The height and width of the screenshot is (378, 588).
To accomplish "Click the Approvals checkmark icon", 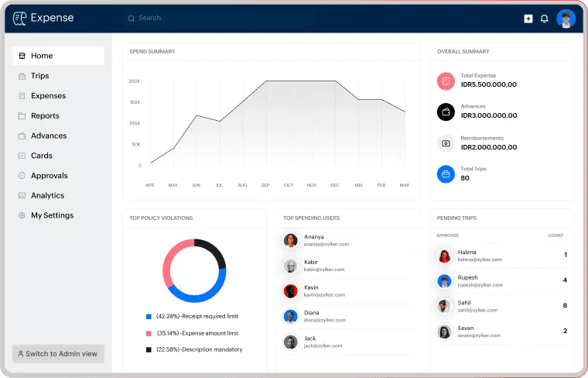I will (22, 175).
